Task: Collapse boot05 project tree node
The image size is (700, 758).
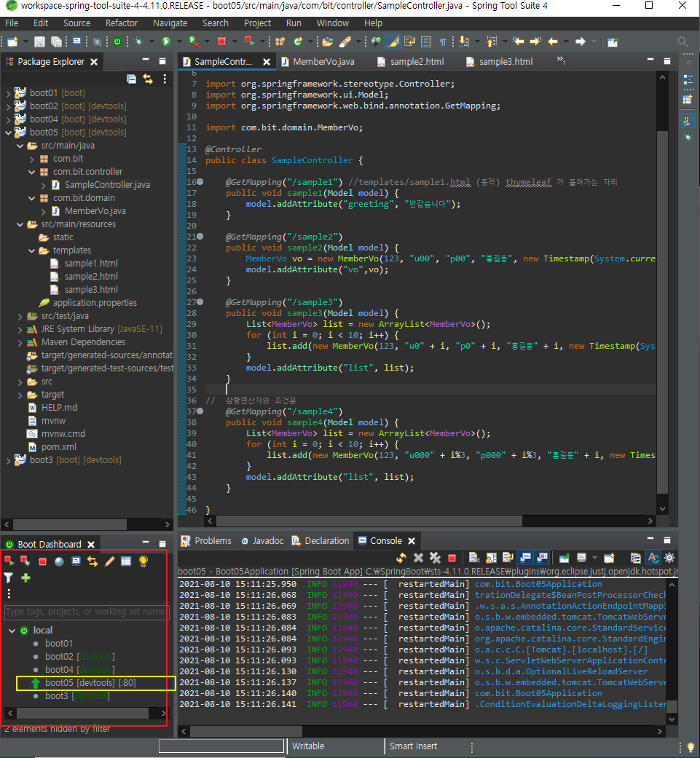Action: 8,133
